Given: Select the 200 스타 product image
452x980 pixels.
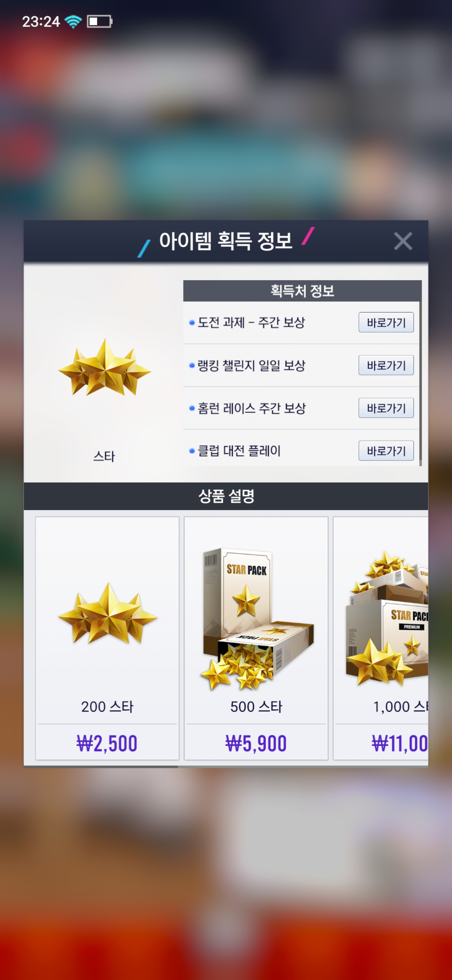Looking at the screenshot, I should tap(108, 613).
